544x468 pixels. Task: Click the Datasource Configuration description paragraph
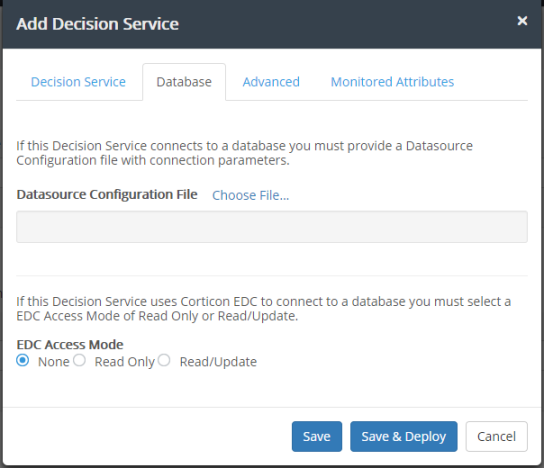coord(245,153)
